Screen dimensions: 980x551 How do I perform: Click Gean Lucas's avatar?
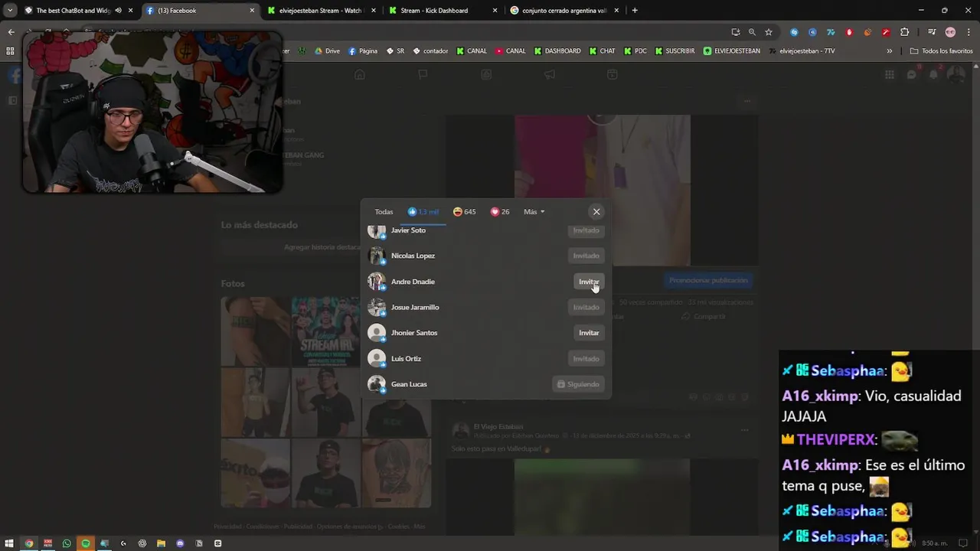376,384
